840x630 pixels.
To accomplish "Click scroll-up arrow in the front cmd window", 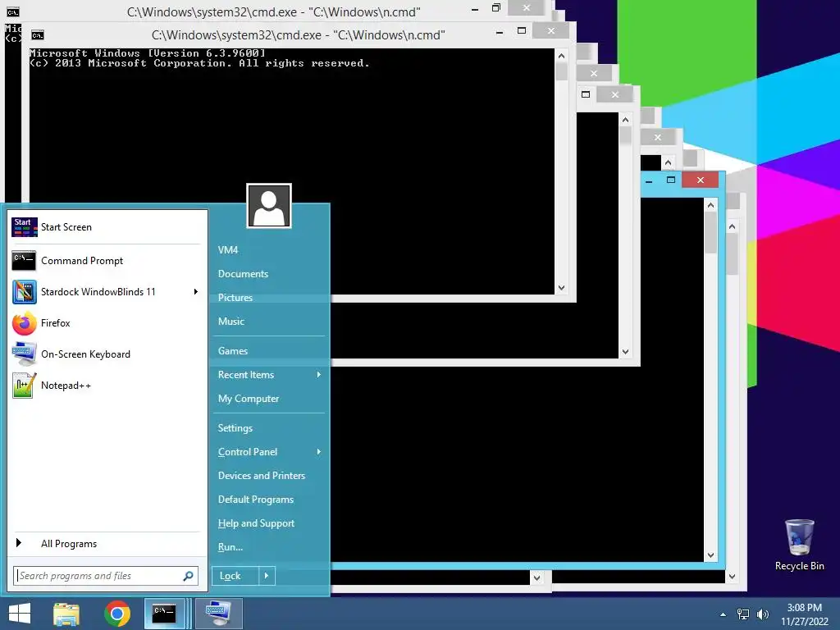I will click(x=561, y=56).
